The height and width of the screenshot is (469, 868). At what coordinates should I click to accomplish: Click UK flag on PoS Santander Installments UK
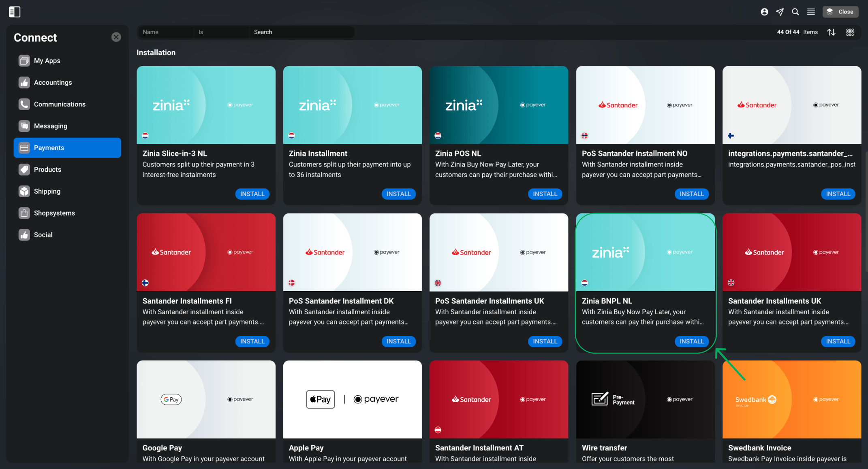pyautogui.click(x=438, y=283)
